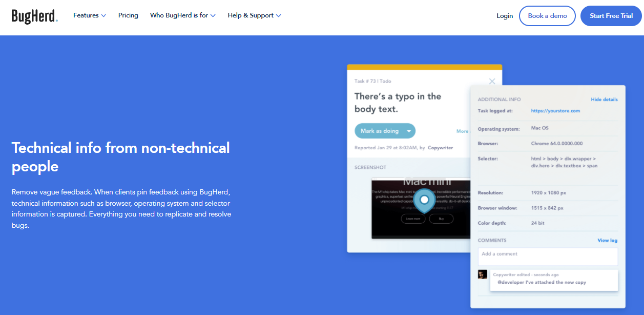
Task: Open the https://yourstore.com link
Action: pyautogui.click(x=555, y=111)
